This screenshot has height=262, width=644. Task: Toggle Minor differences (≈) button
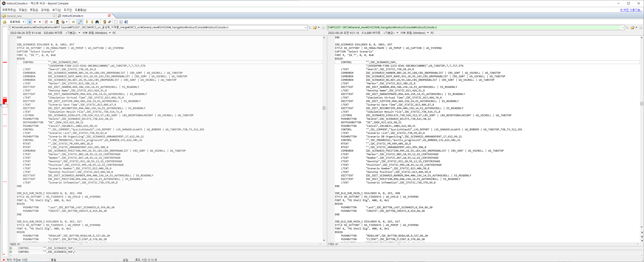pyautogui.click(x=51, y=22)
